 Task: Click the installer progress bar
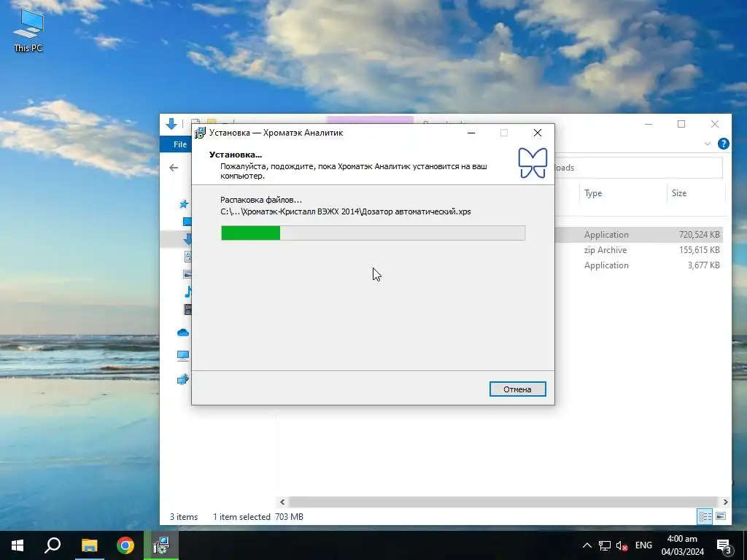tap(373, 233)
